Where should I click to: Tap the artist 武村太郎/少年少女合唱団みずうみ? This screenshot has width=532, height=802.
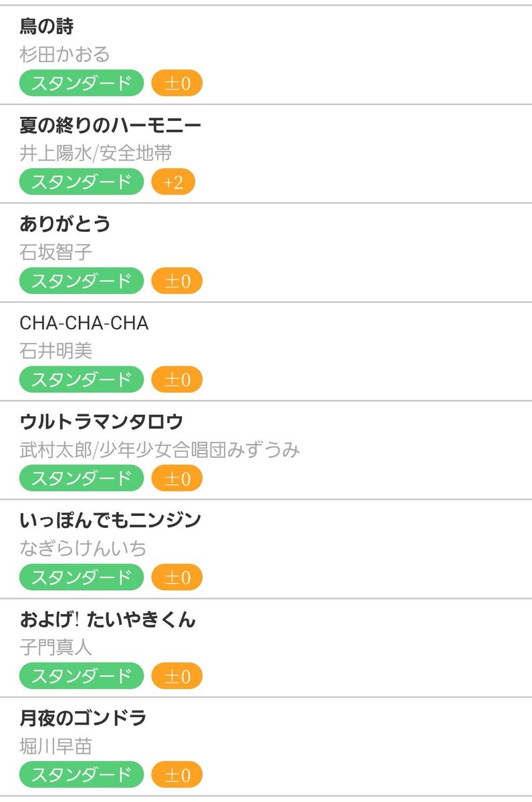pos(160,450)
